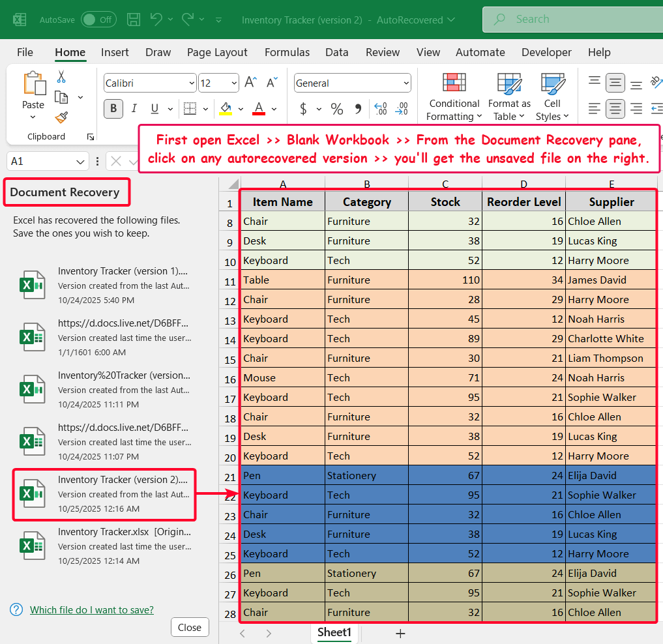This screenshot has height=644, width=663.
Task: Open the General number format dropdown
Action: [406, 83]
